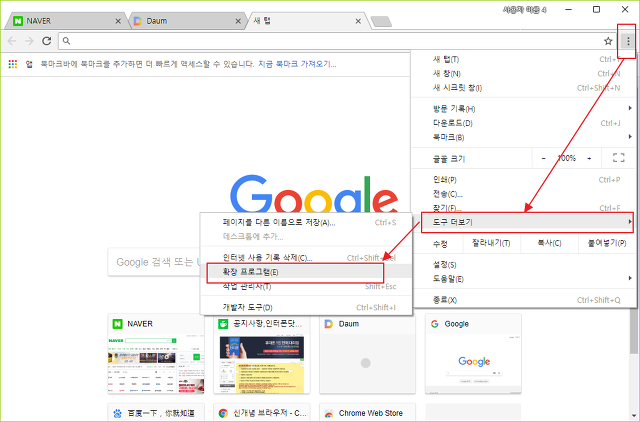
Task: Open the Apps grid shortcut in the bookmarks bar
Action: 13,64
